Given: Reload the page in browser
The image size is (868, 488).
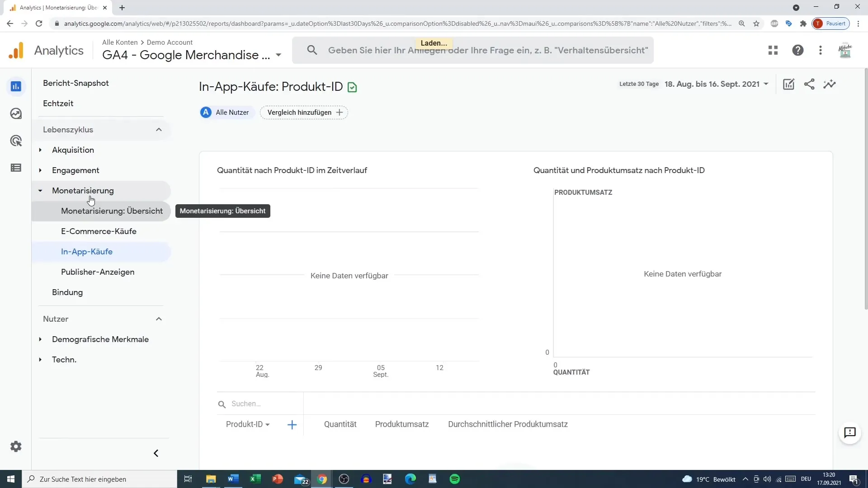Looking at the screenshot, I should pyautogui.click(x=39, y=23).
